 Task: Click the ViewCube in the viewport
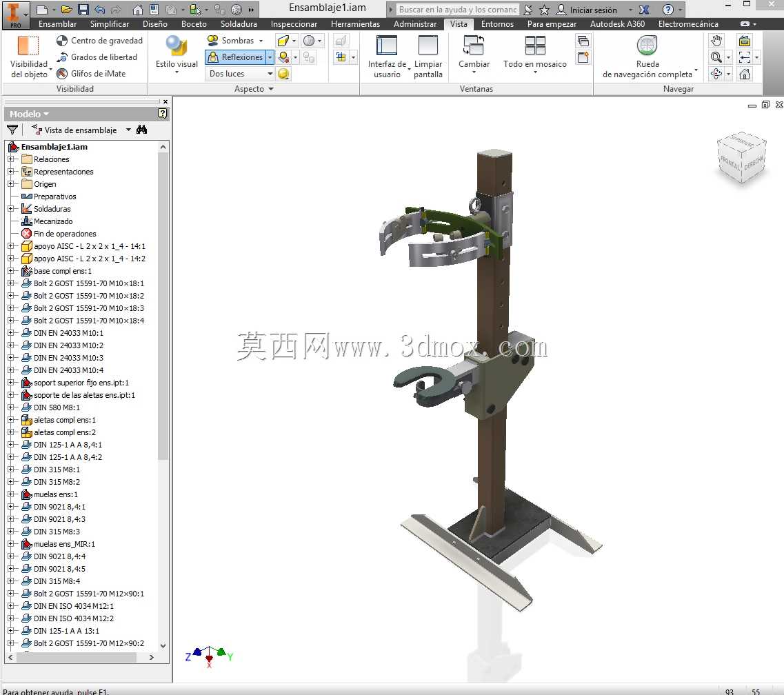(x=741, y=157)
